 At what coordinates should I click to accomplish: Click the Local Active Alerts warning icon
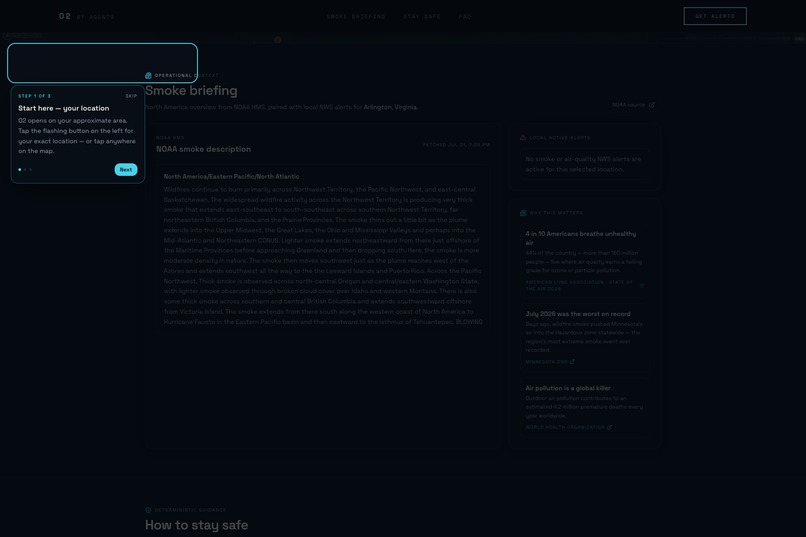pyautogui.click(x=523, y=138)
